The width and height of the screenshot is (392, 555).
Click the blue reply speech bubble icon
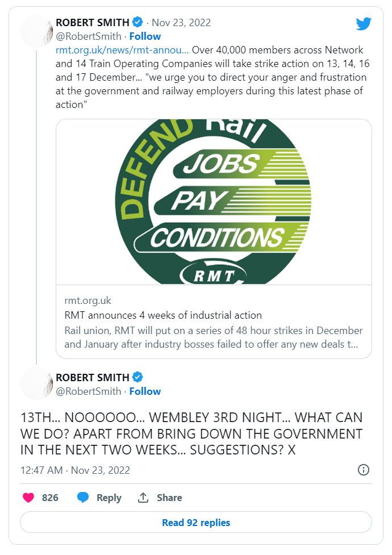pyautogui.click(x=83, y=498)
